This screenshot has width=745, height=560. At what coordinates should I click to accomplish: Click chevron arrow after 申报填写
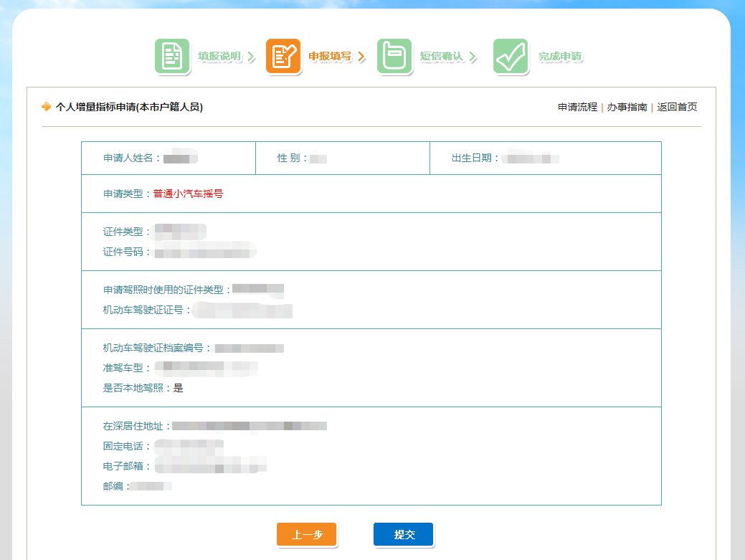361,57
